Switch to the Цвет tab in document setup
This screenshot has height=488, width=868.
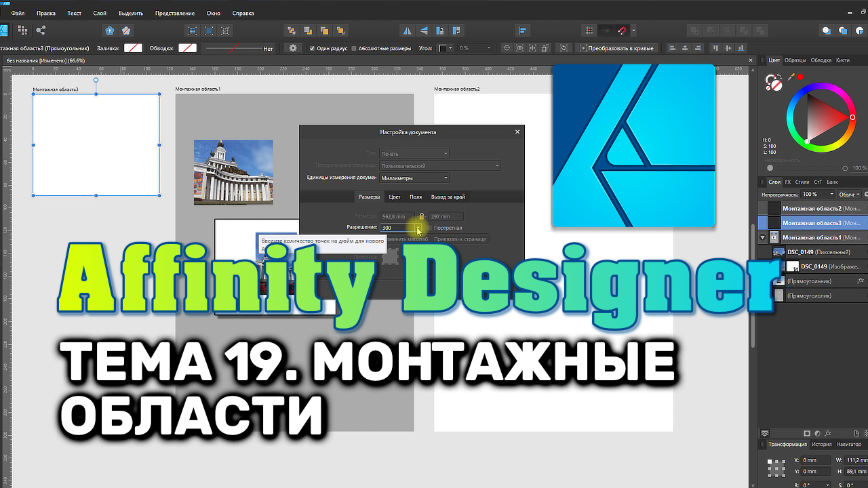point(395,197)
